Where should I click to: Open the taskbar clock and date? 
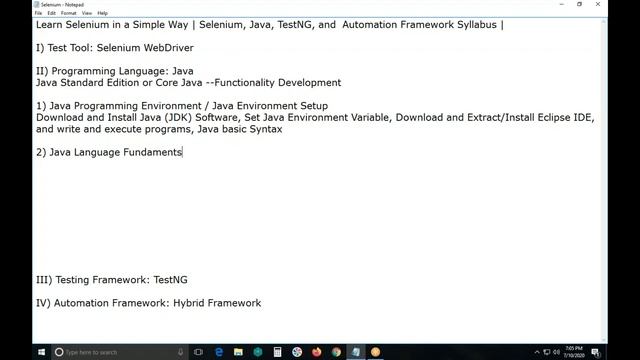[573, 352]
